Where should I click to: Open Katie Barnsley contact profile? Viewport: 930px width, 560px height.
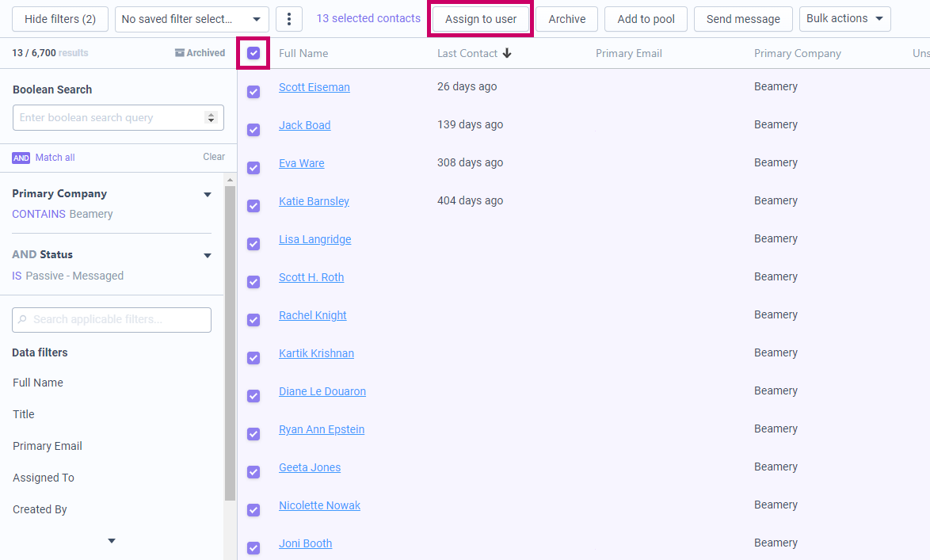pyautogui.click(x=314, y=201)
